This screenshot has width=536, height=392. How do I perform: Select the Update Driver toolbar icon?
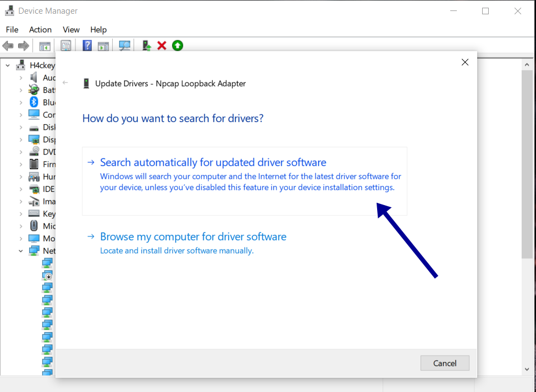(x=146, y=45)
